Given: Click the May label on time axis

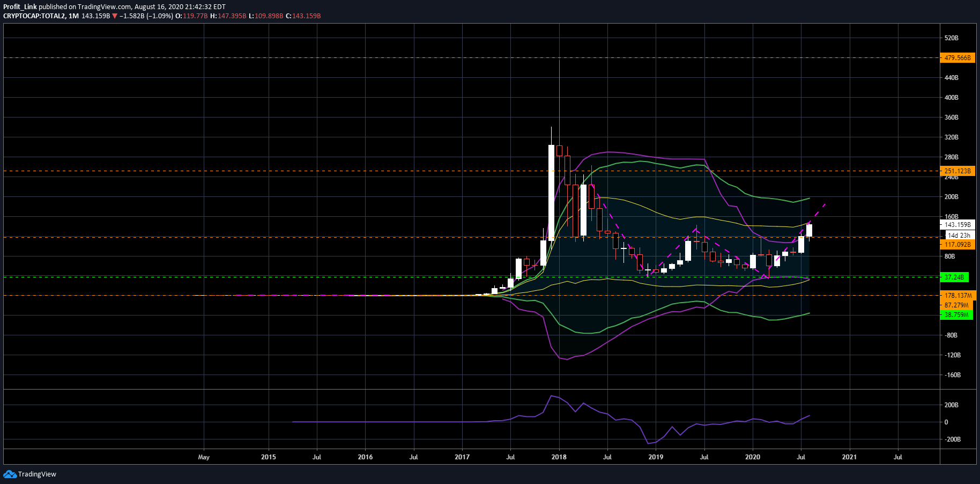Looking at the screenshot, I should [x=204, y=457].
